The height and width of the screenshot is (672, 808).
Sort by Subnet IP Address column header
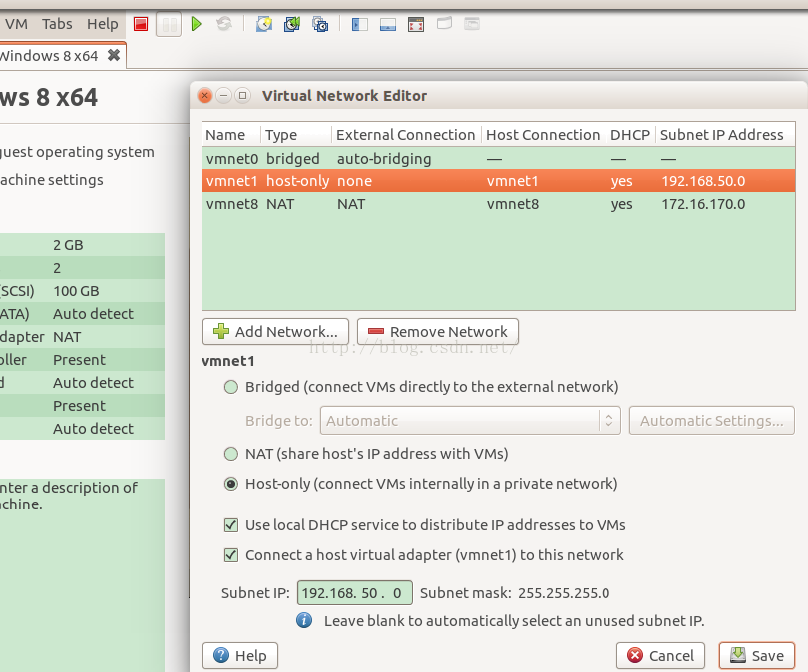pyautogui.click(x=725, y=135)
